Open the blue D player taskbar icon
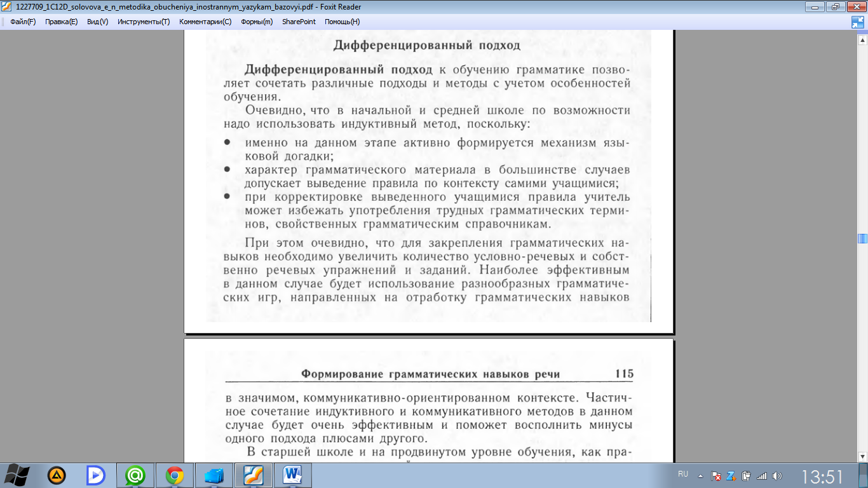868x488 pixels. pyautogui.click(x=96, y=475)
